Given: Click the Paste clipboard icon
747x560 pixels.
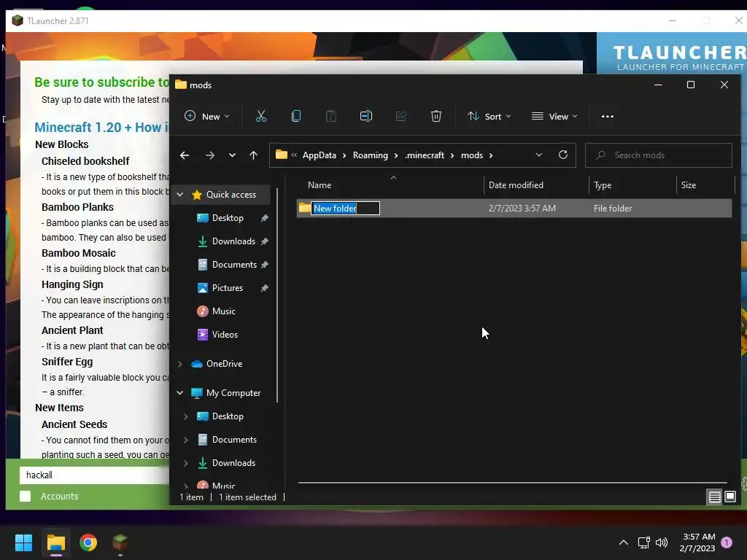Looking at the screenshot, I should pos(331,116).
